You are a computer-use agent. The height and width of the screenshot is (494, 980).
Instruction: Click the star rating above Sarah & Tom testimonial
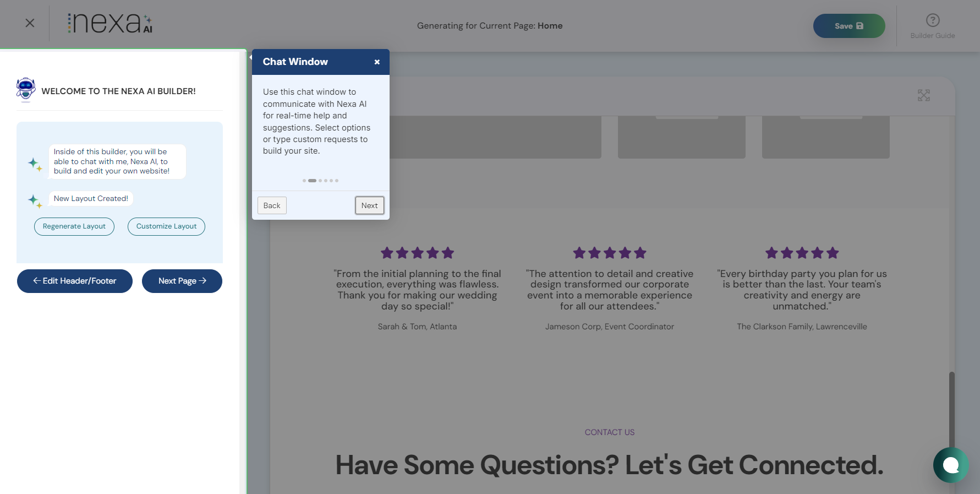[418, 253]
